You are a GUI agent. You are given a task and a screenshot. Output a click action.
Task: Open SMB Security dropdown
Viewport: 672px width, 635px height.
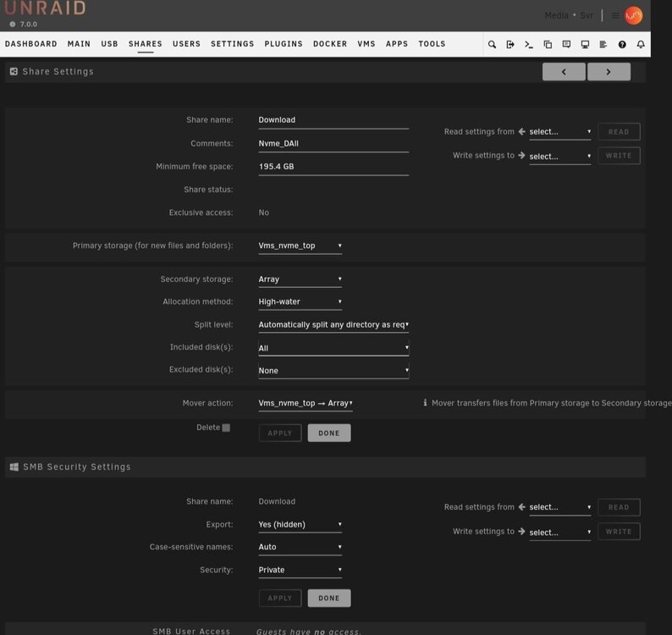point(300,570)
